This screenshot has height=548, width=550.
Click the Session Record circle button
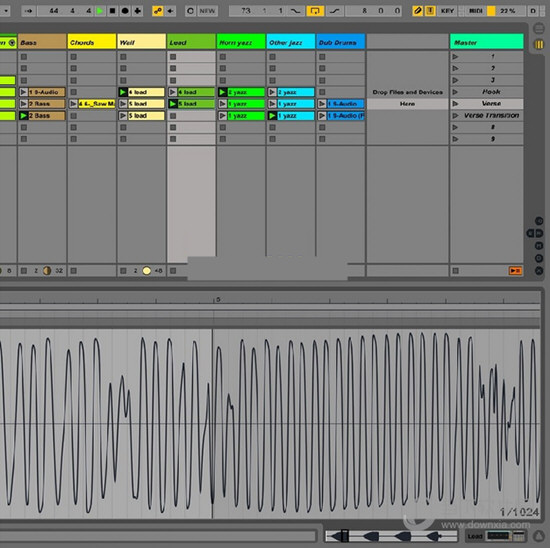coord(190,11)
